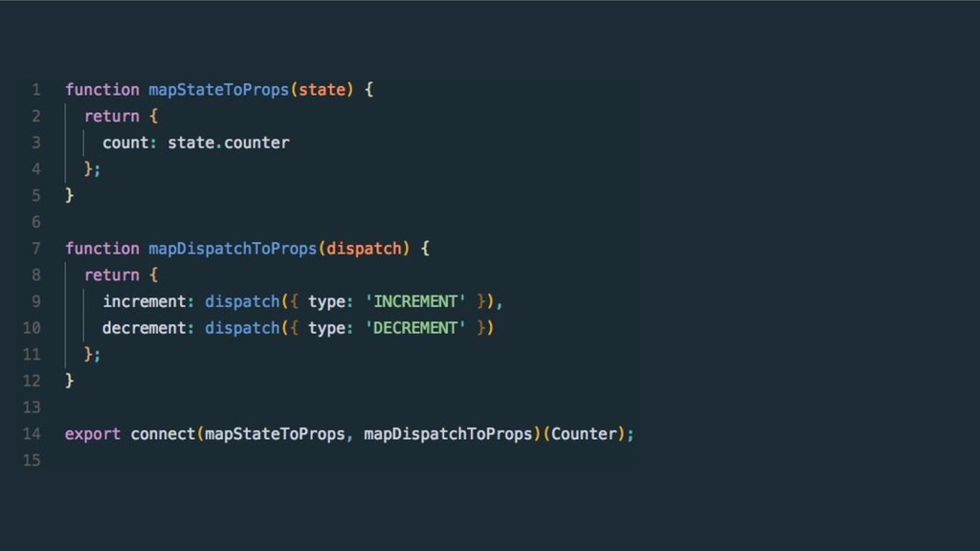The image size is (980, 551).
Task: Click the count property key
Action: (125, 143)
